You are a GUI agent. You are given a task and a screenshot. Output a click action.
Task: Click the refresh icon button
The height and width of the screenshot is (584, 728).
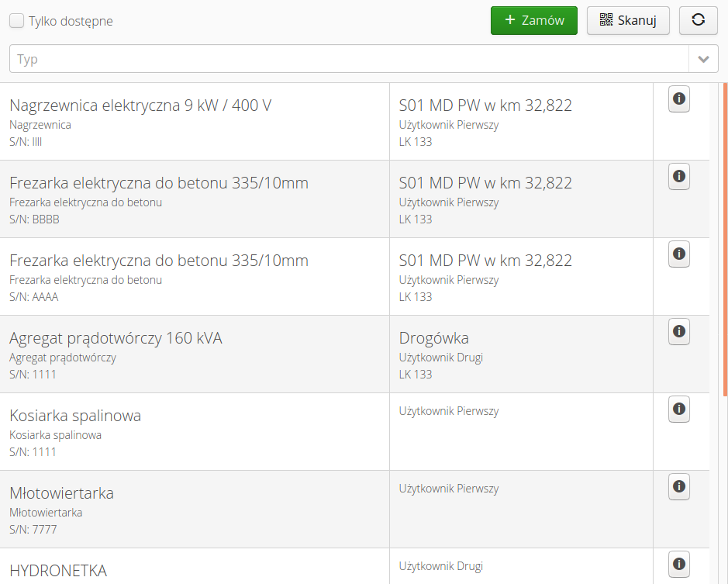(698, 21)
